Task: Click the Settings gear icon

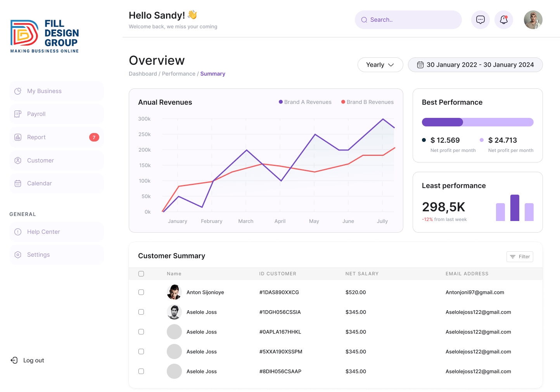Action: coord(18,255)
